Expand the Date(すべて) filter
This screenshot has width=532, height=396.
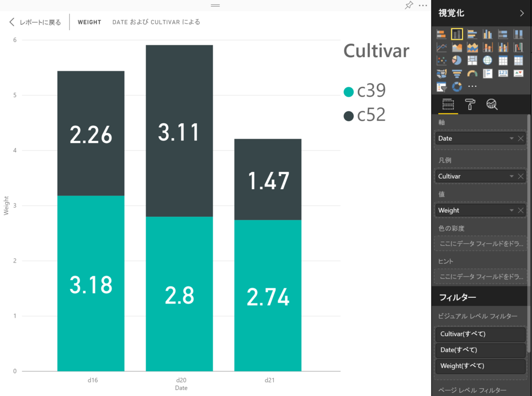(x=480, y=350)
